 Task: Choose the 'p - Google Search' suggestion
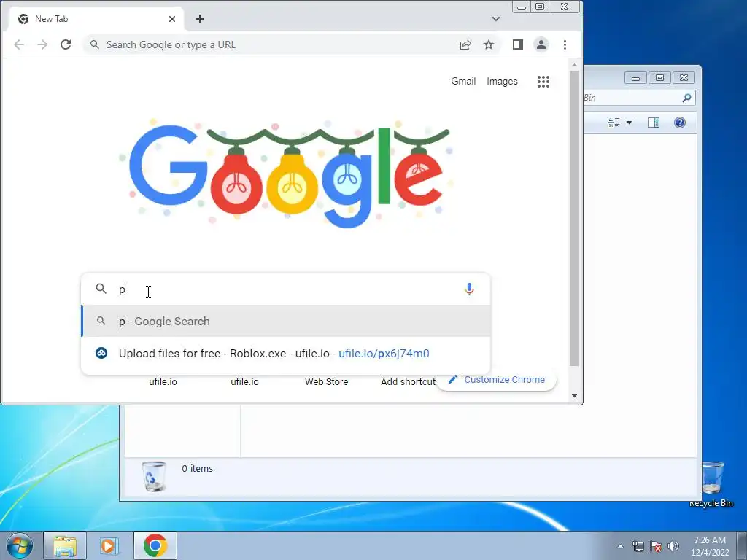coord(286,322)
